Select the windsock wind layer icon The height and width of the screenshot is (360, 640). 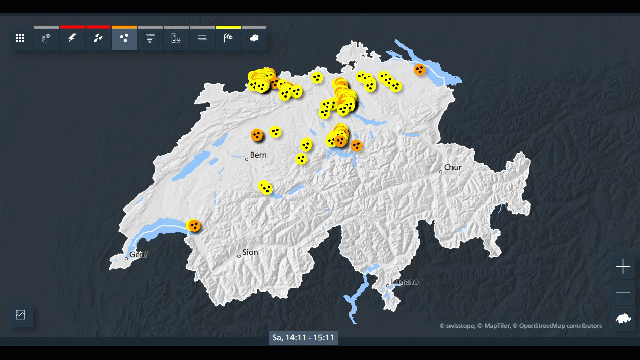click(228, 38)
